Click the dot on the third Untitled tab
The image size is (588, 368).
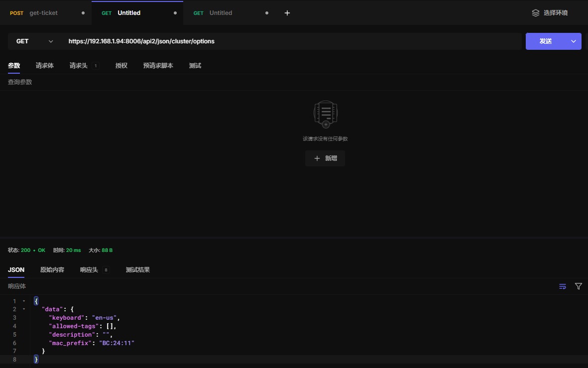pos(267,13)
